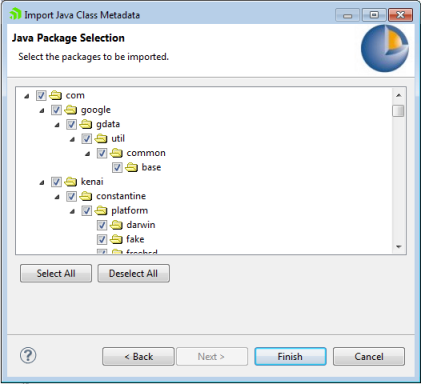
Task: Select the kenai folder icon
Action: [x=71, y=182]
